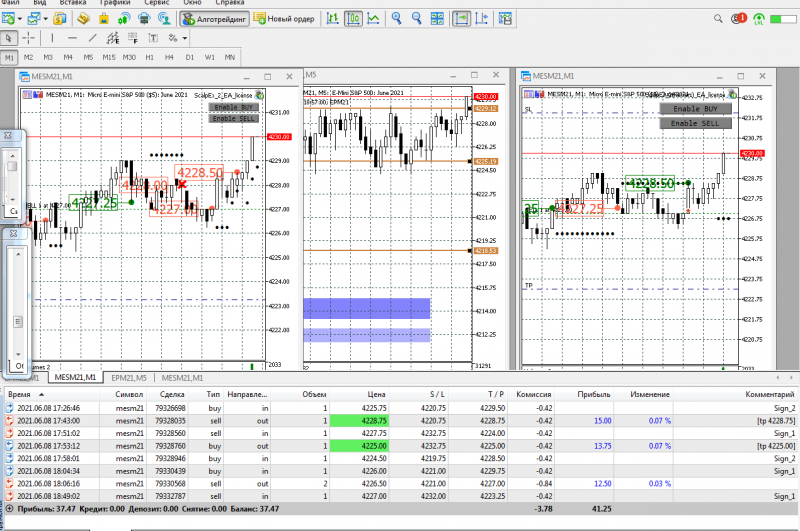Select the cursor arrow tool
Image resolution: width=800 pixels, height=531 pixels.
click(x=9, y=38)
